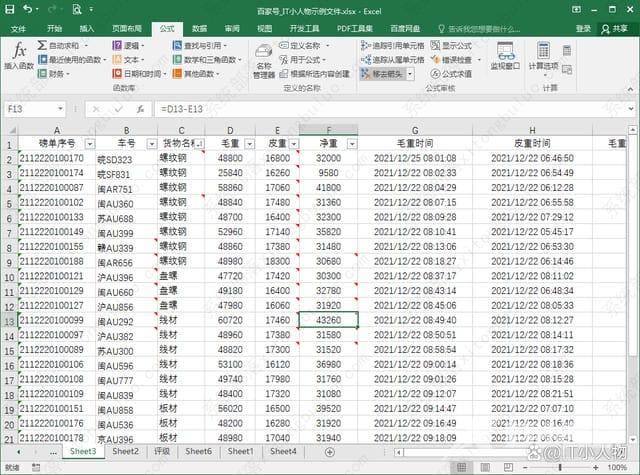The width and height of the screenshot is (640, 475).
Task: Click Trace Dependents (追踪从属单元格)
Action: click(x=391, y=60)
